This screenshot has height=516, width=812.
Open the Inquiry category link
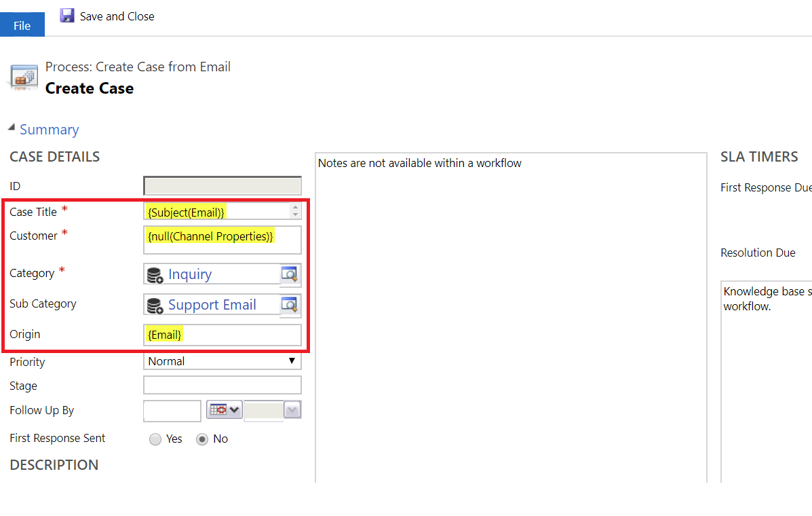pos(190,274)
